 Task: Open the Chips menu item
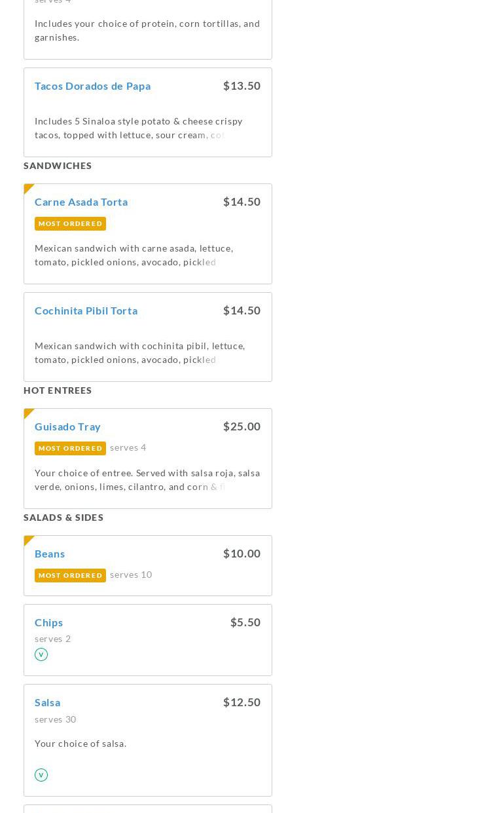[x=48, y=622]
